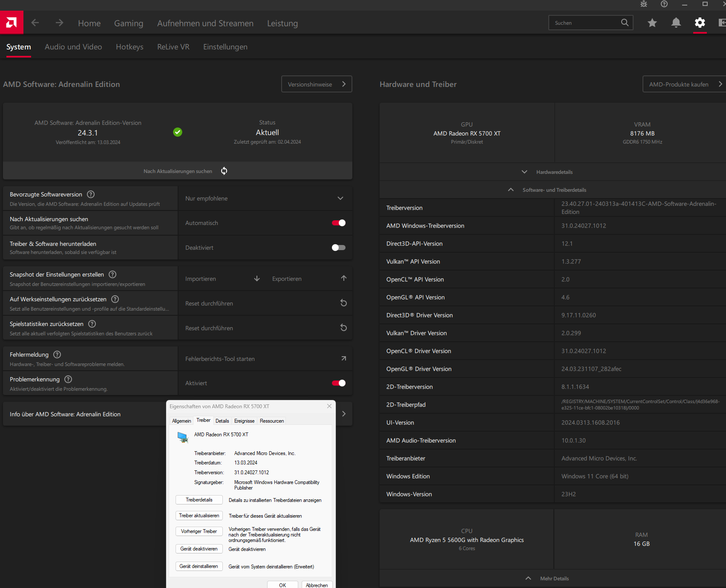Close the Eigenschaften properties dialog
The width and height of the screenshot is (726, 588).
pyautogui.click(x=329, y=406)
